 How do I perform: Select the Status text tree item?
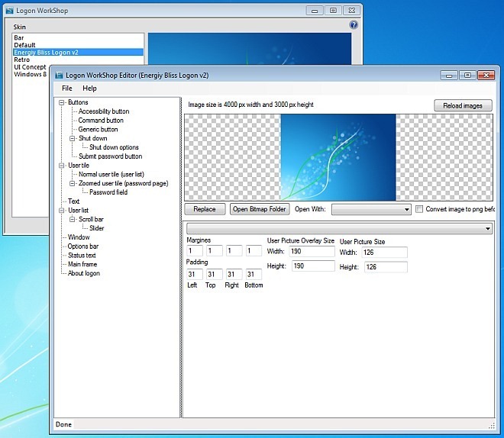coord(82,256)
